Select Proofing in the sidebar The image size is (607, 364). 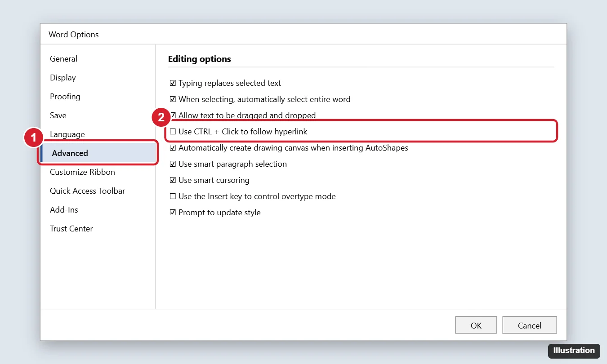(65, 97)
